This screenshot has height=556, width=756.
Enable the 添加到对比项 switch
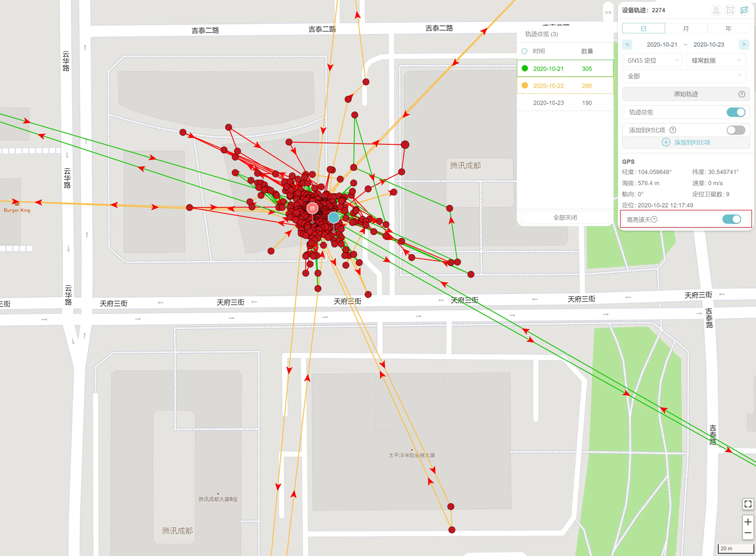point(736,130)
